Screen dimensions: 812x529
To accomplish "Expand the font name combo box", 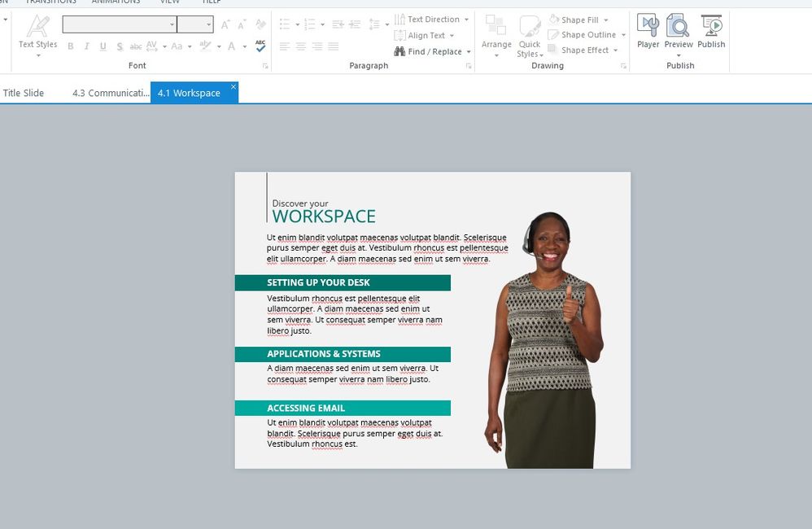I will tap(172, 25).
